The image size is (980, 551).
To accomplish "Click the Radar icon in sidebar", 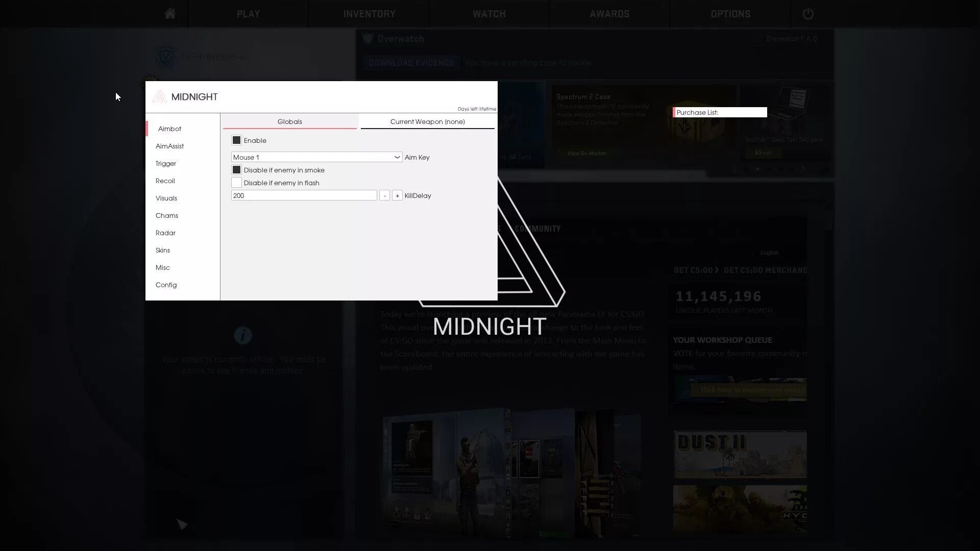I will [x=165, y=233].
